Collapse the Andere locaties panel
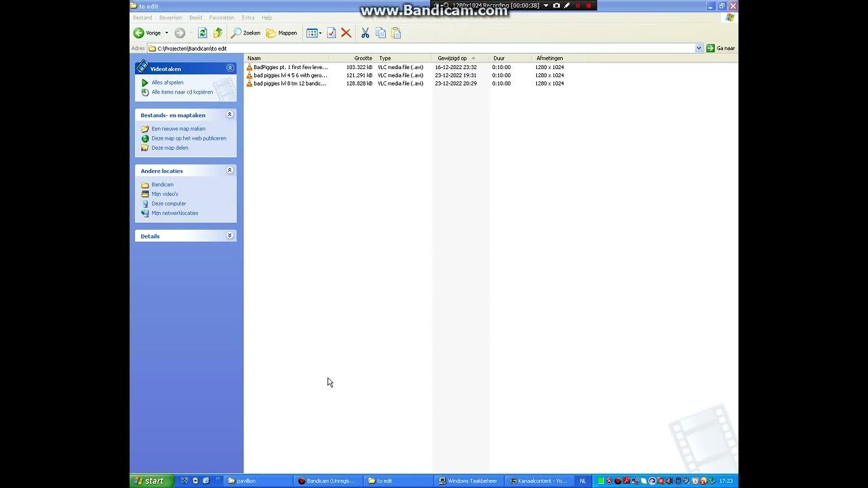This screenshot has width=868, height=488. [230, 170]
